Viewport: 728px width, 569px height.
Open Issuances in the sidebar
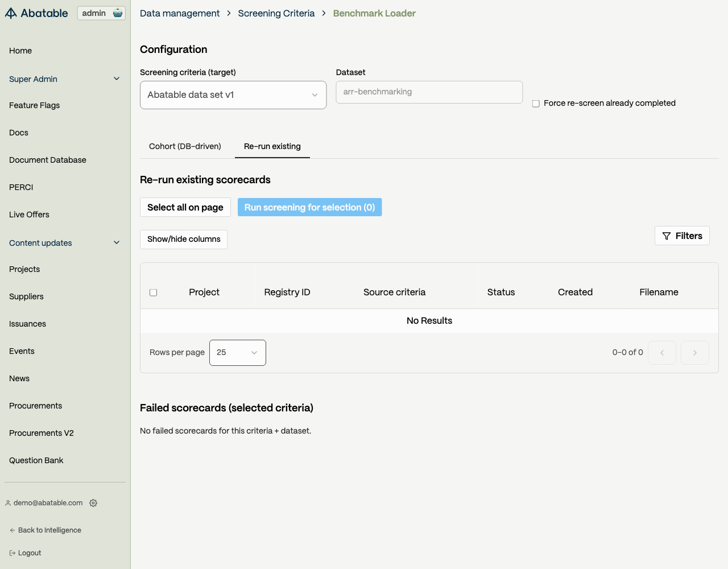(27, 324)
